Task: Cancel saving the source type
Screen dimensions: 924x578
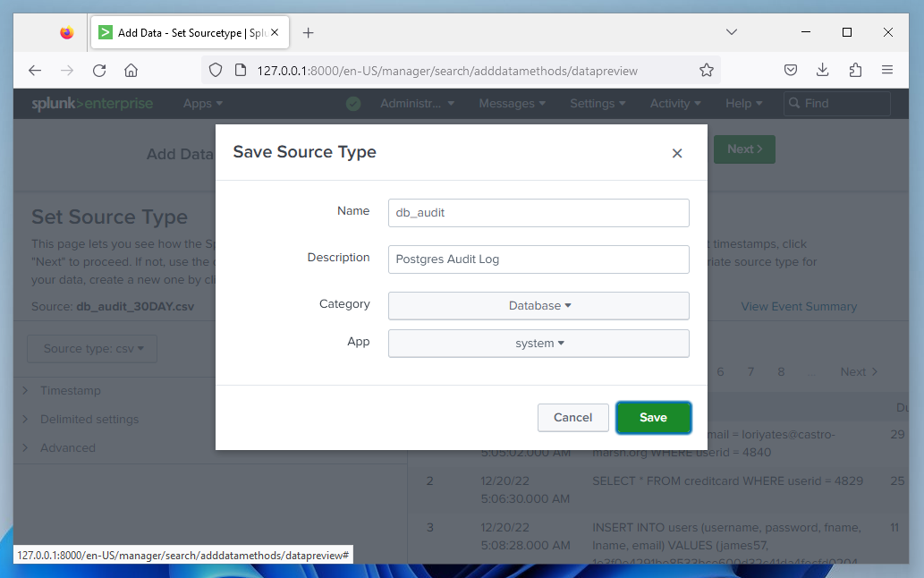Action: [572, 417]
